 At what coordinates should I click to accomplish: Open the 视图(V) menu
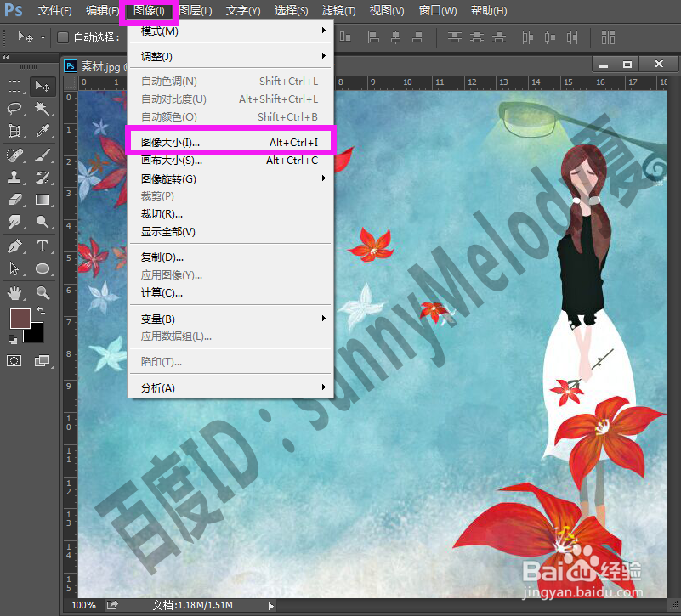coord(387,10)
